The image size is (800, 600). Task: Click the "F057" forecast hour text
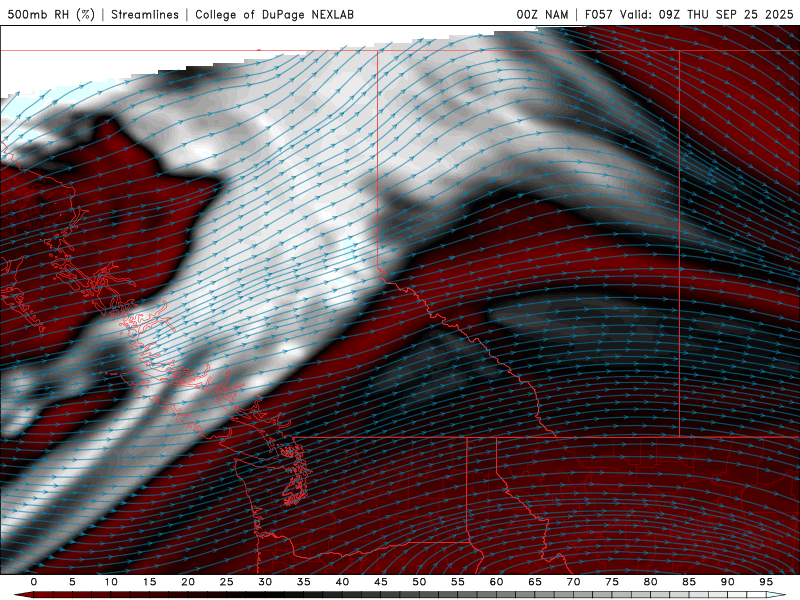(x=599, y=14)
